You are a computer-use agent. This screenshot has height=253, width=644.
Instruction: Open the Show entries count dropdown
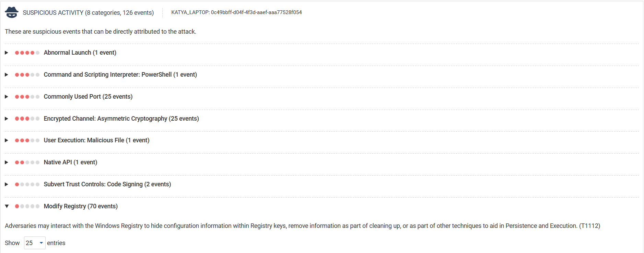[35, 243]
